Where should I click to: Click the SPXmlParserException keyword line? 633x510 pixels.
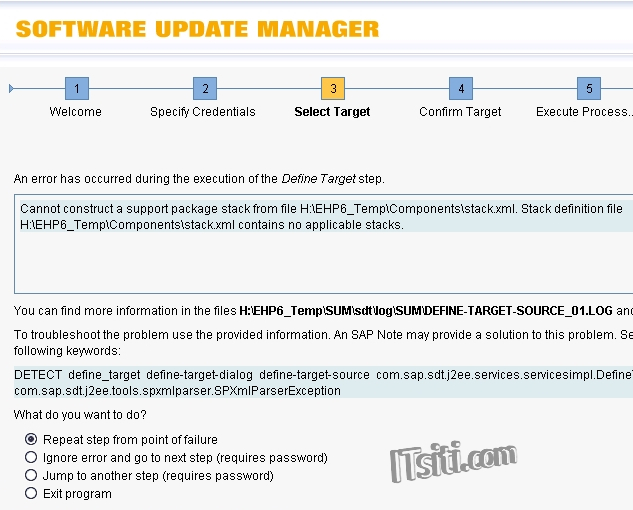177,391
